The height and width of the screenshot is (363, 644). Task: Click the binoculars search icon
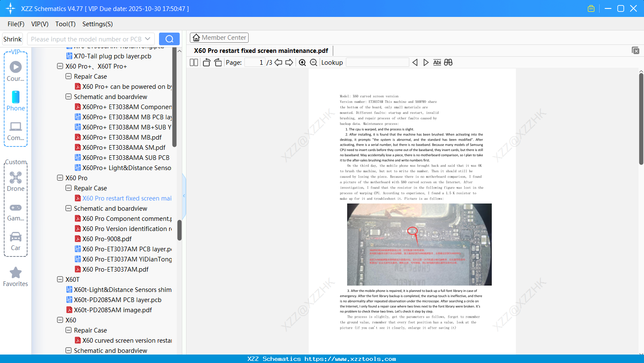pos(448,63)
